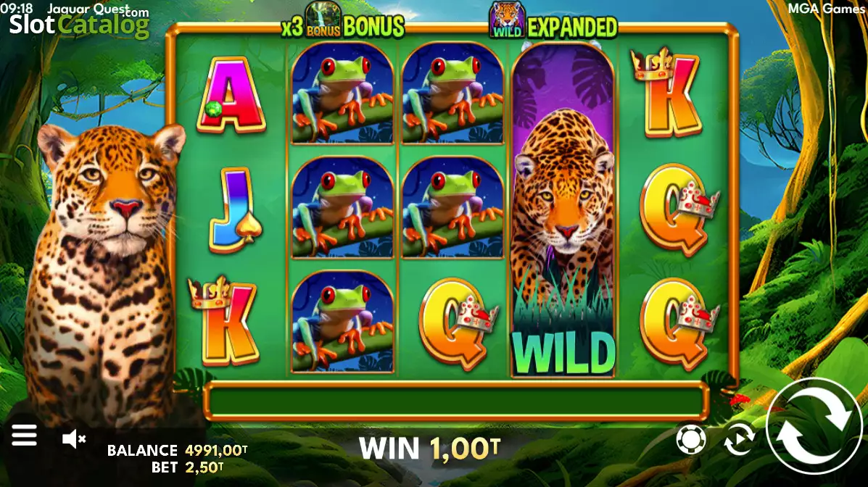The width and height of the screenshot is (868, 487).
Task: Click the WIN 1,00 display
Action: pos(429,449)
